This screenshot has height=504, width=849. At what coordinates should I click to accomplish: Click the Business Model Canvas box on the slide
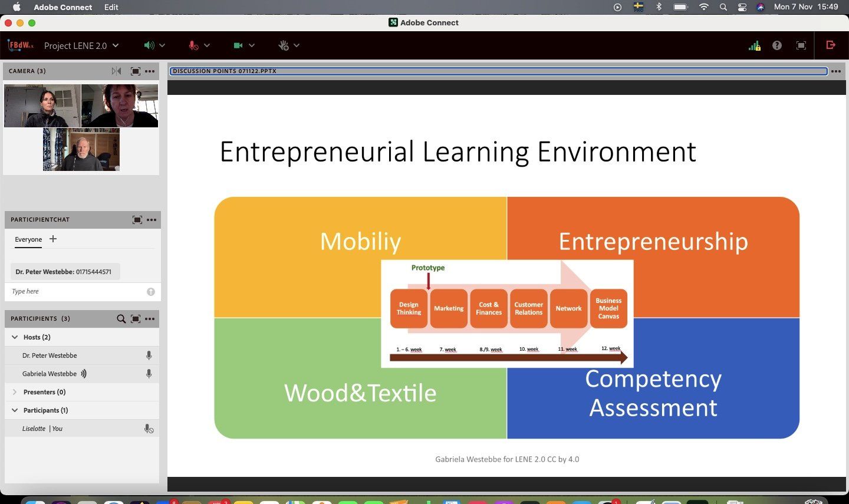[x=608, y=308]
